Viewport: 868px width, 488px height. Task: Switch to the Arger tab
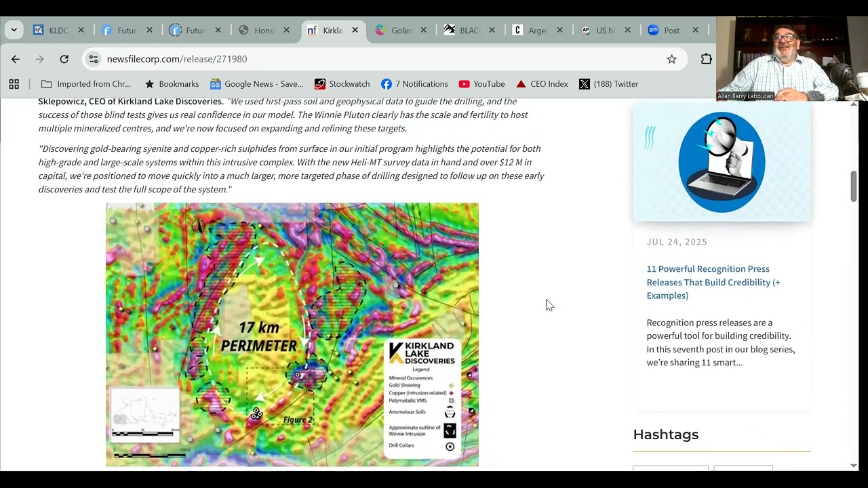coord(537,30)
